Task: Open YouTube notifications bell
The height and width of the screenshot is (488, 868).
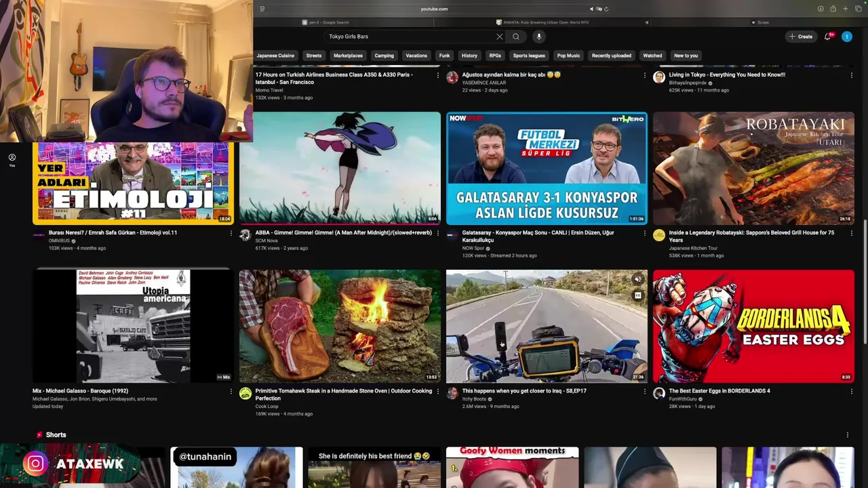Action: (x=828, y=36)
